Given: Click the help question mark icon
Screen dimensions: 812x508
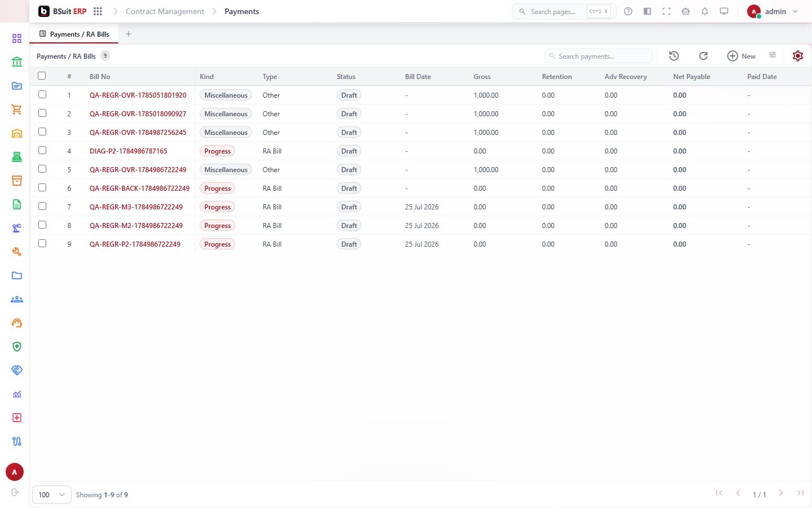Looking at the screenshot, I should click(x=628, y=11).
